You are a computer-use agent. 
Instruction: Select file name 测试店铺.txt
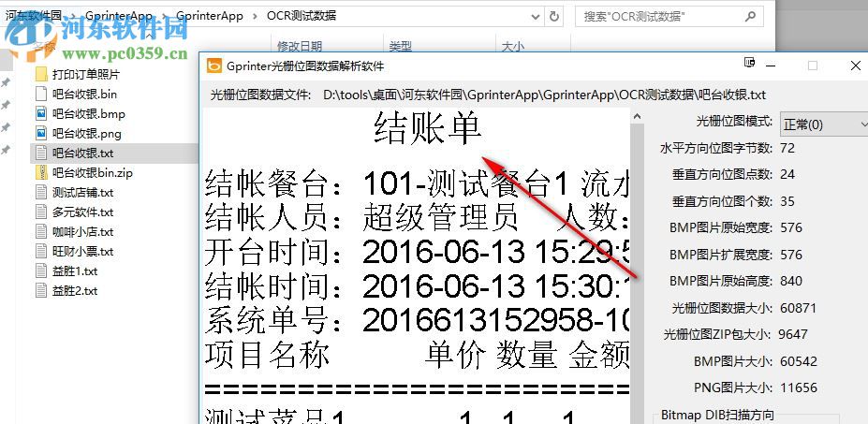(83, 192)
